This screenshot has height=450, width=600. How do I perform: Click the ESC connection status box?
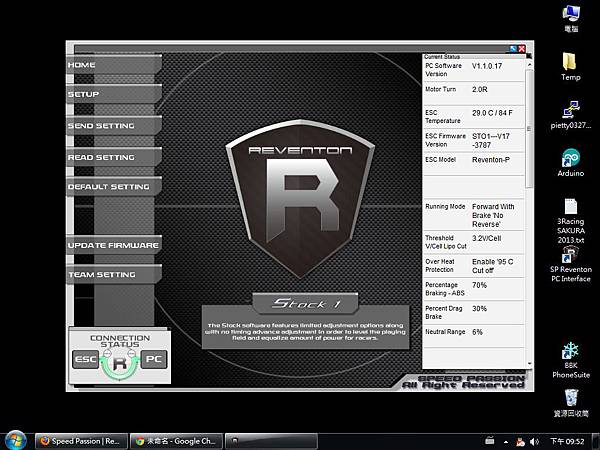coord(85,359)
